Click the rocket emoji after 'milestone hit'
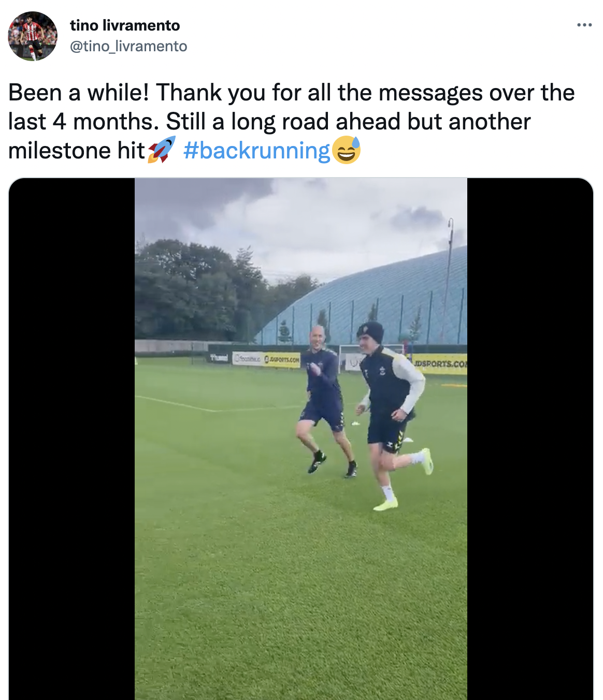Viewport: 603px width, 700px height. coord(162,150)
